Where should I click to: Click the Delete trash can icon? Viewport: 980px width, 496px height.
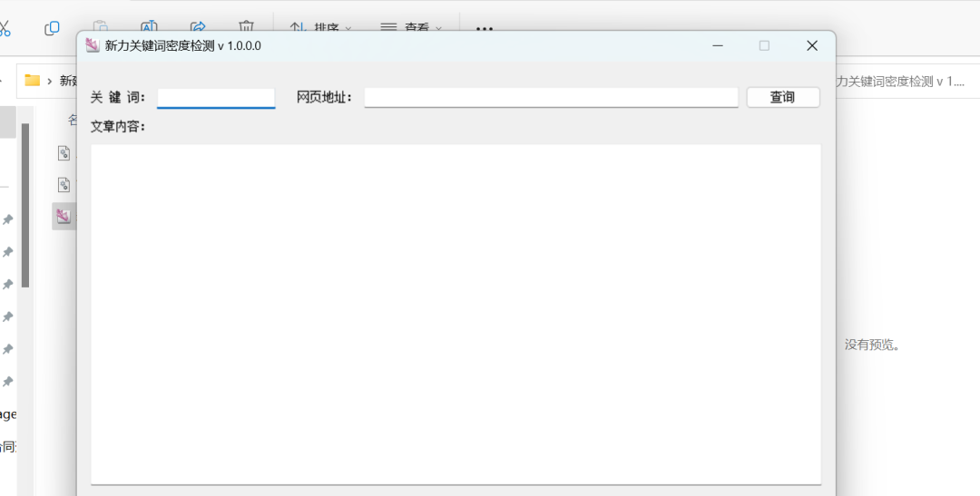(246, 25)
